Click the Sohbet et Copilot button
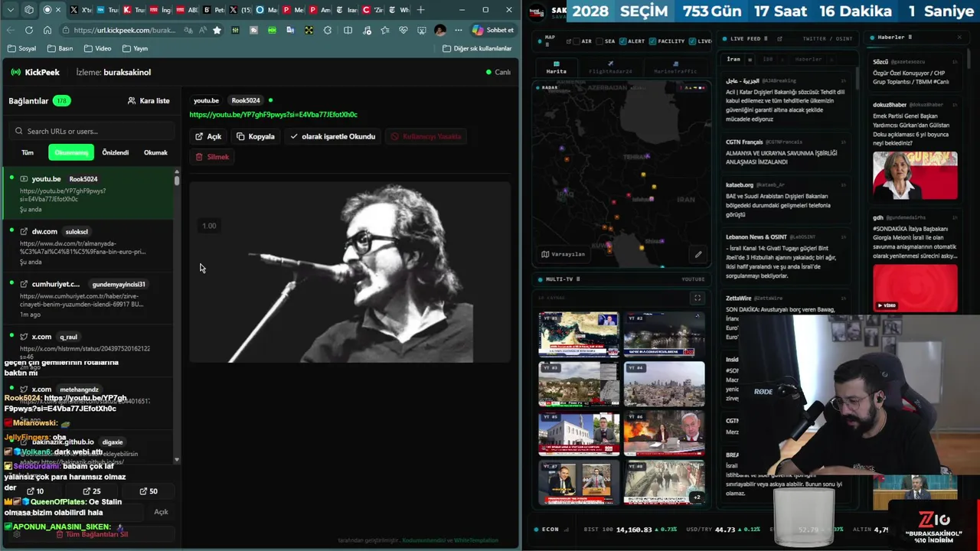The height and width of the screenshot is (551, 980). tap(492, 30)
